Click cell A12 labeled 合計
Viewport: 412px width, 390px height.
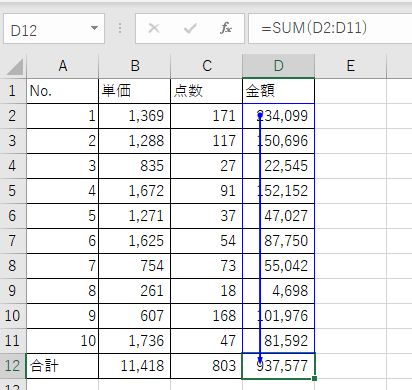[63, 366]
